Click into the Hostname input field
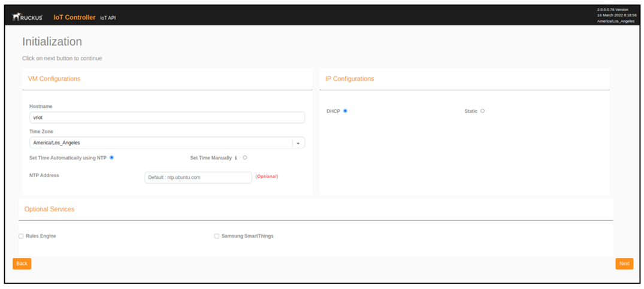Viewport: 644px width, 289px height. 167,118
